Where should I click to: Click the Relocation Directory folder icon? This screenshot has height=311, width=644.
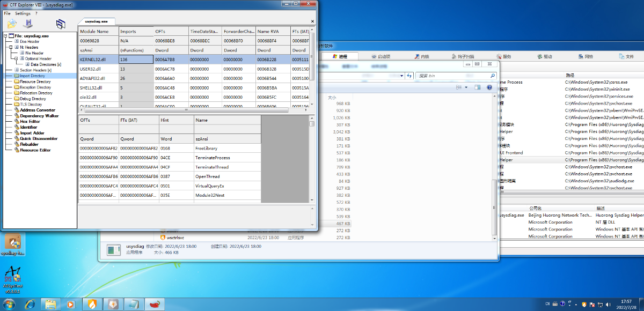[x=16, y=93]
